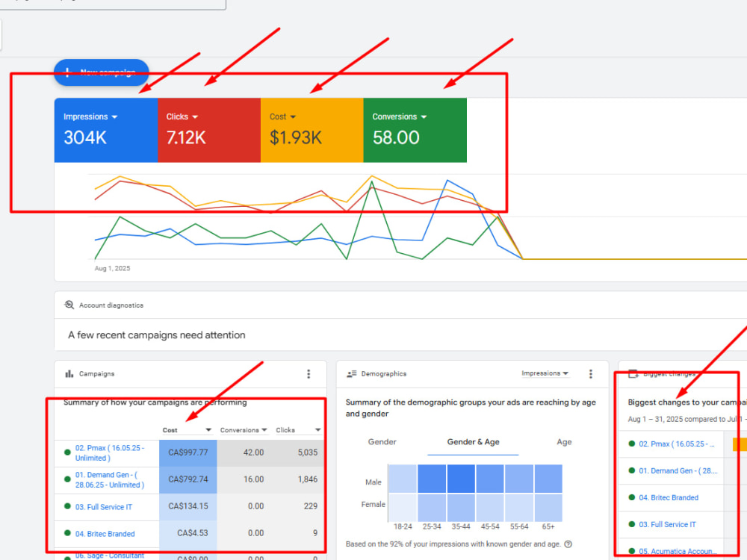Click the 304K impressions value
747x560 pixels.
(x=85, y=137)
